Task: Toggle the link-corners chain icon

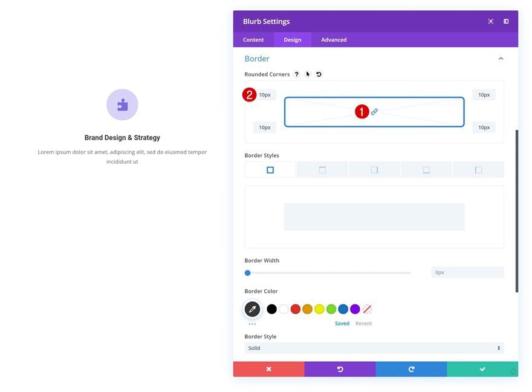Action: 374,112
